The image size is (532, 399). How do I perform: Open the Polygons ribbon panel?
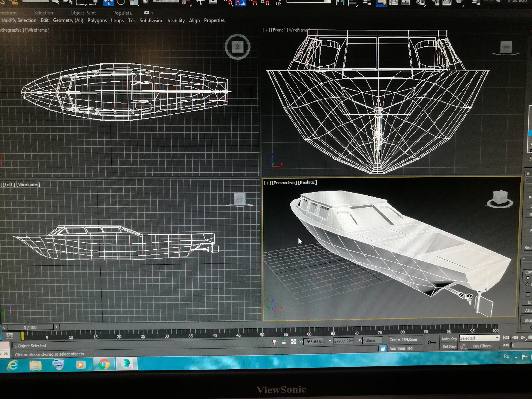coord(97,21)
